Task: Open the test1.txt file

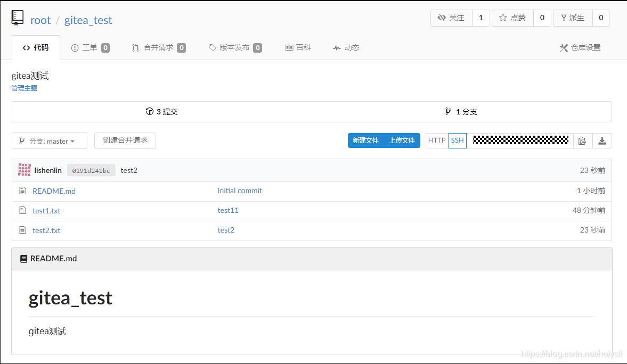Action: pyautogui.click(x=46, y=211)
